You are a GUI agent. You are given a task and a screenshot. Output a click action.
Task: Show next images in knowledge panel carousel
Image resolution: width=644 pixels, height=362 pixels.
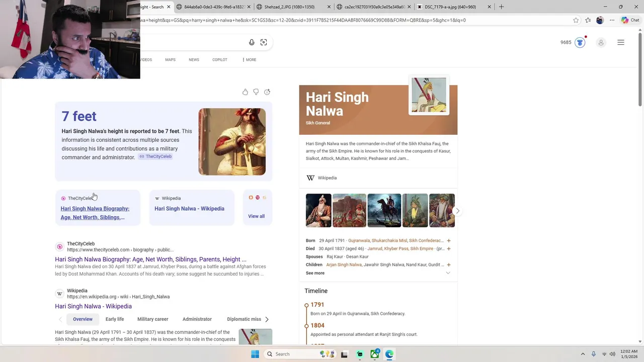pos(457,211)
